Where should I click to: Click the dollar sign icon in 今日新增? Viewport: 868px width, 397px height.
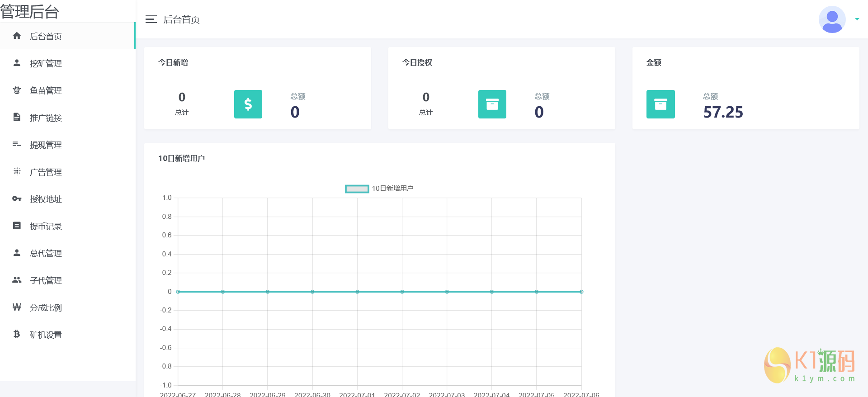pyautogui.click(x=248, y=104)
